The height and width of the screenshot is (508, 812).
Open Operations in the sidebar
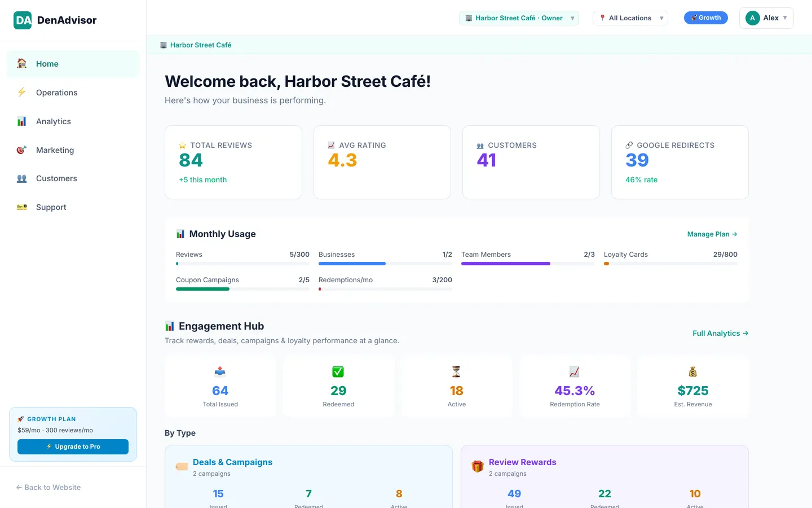click(x=73, y=93)
